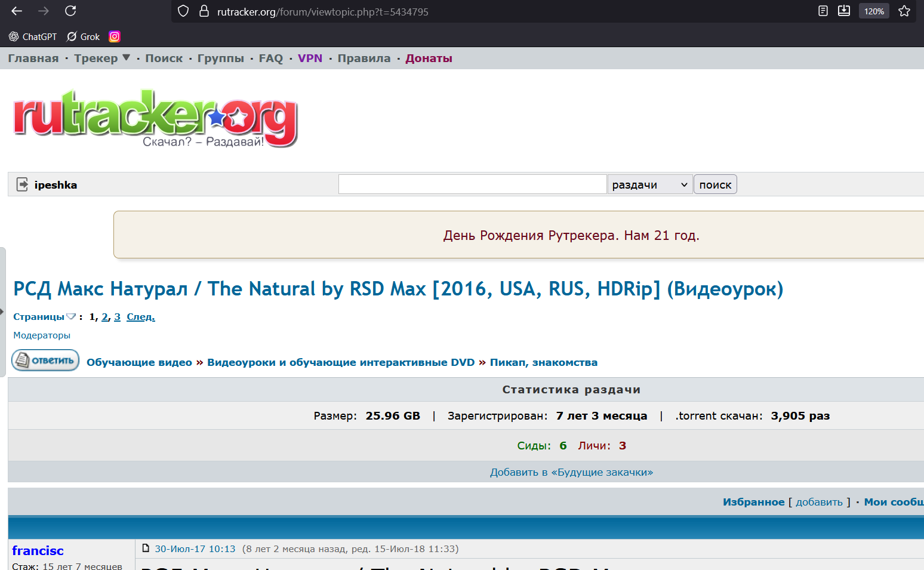Open the раздачи search scope dropdown

650,184
